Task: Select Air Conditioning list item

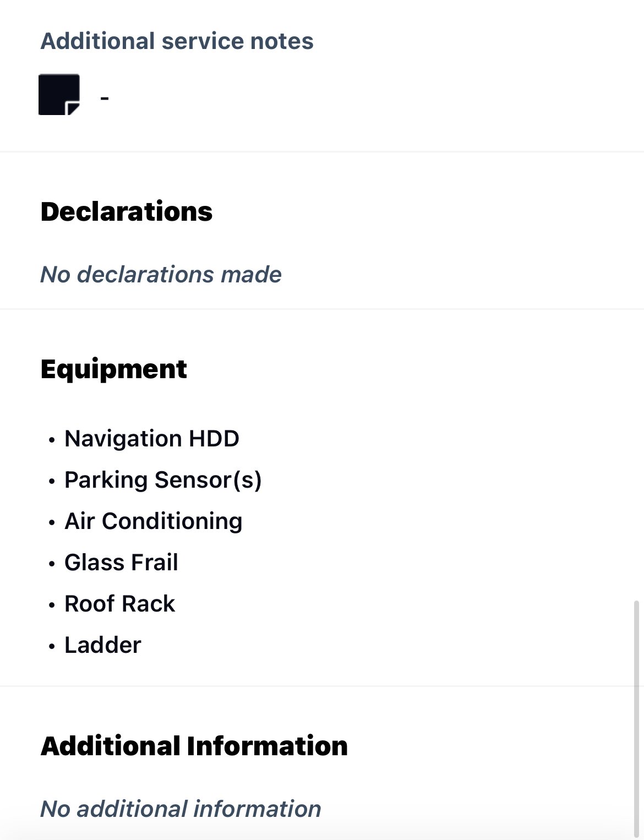Action: point(154,521)
